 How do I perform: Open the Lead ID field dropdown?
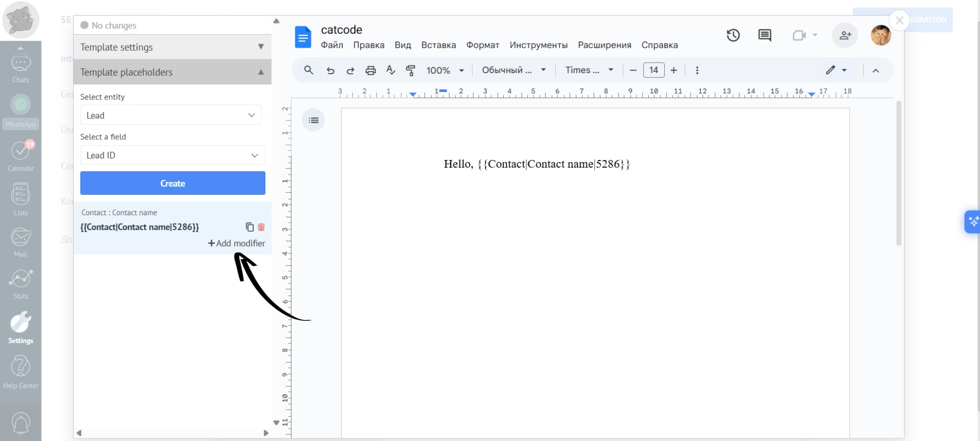[x=172, y=155]
